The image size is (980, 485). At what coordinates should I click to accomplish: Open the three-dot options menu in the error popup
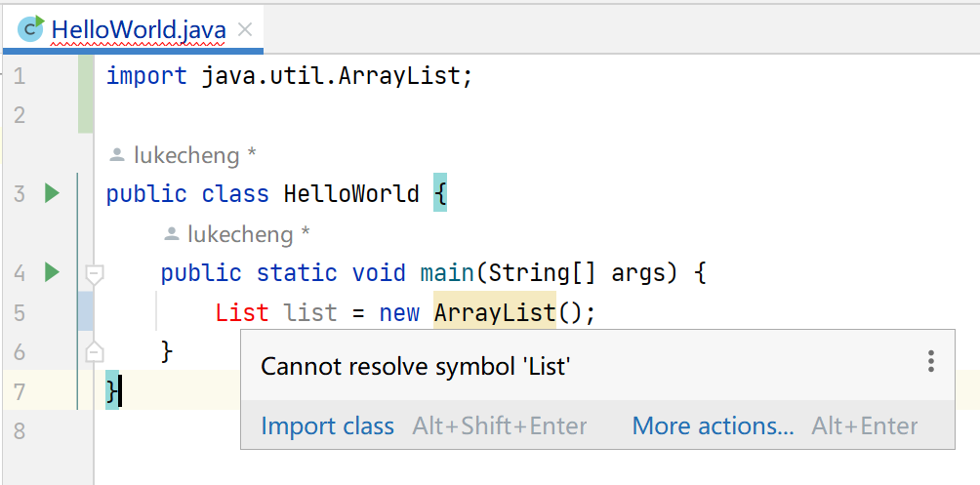[930, 362]
